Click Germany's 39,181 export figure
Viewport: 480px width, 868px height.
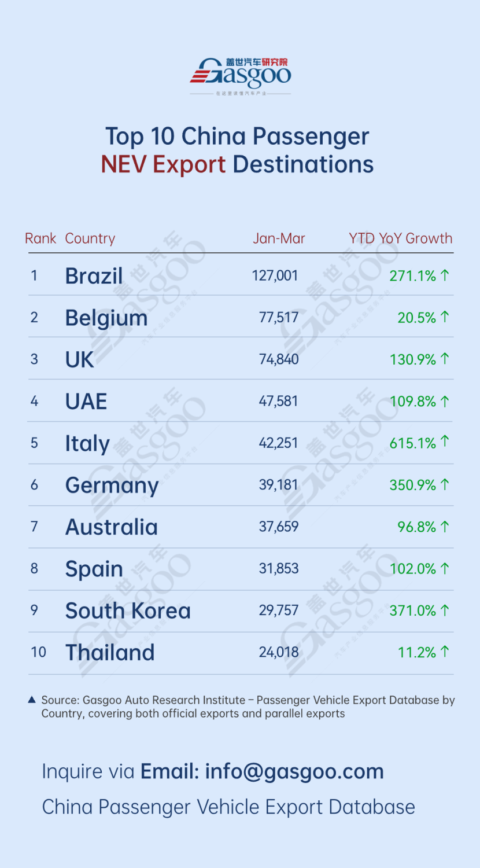point(279,484)
